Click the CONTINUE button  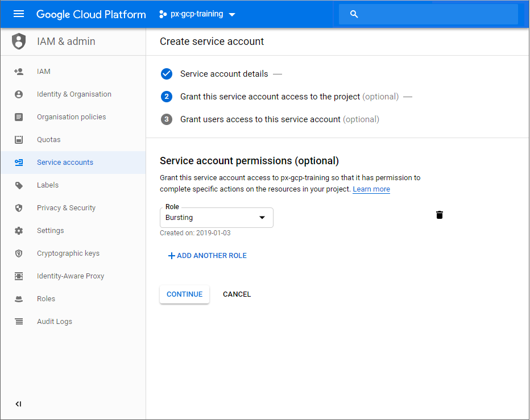click(x=184, y=294)
